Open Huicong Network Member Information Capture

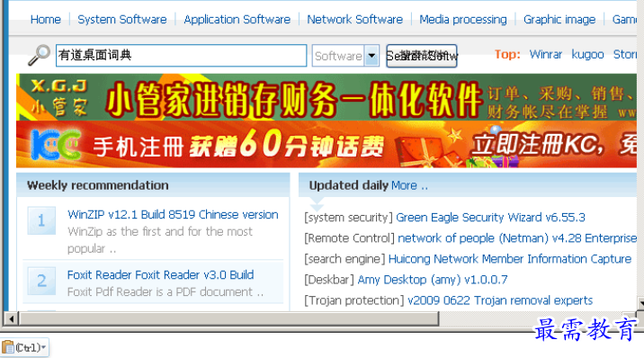(510, 259)
